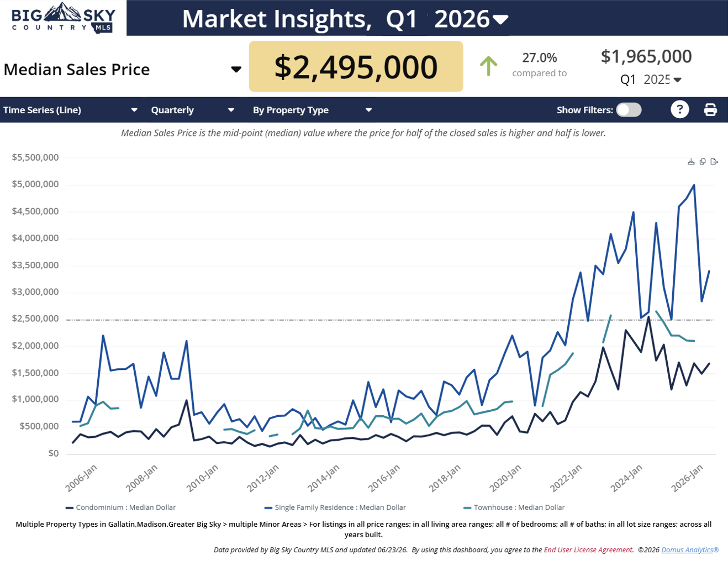The width and height of the screenshot is (728, 561).
Task: Toggle Townhouse series in legend
Action: point(514,507)
